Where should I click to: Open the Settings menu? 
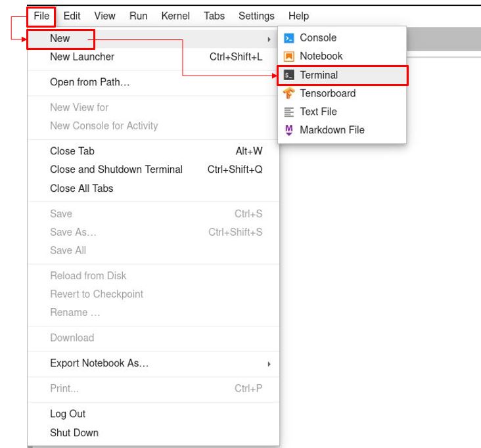pyautogui.click(x=257, y=16)
